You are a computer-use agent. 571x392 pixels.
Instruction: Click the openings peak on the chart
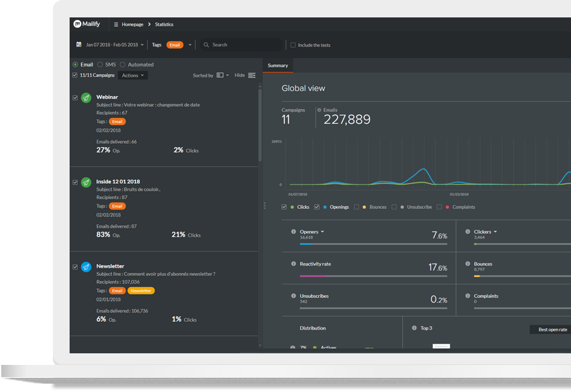(x=423, y=169)
